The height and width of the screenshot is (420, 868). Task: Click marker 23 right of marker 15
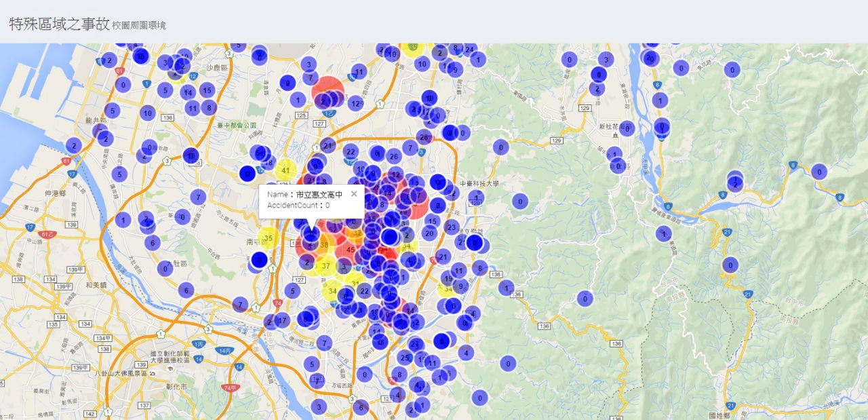(452, 227)
